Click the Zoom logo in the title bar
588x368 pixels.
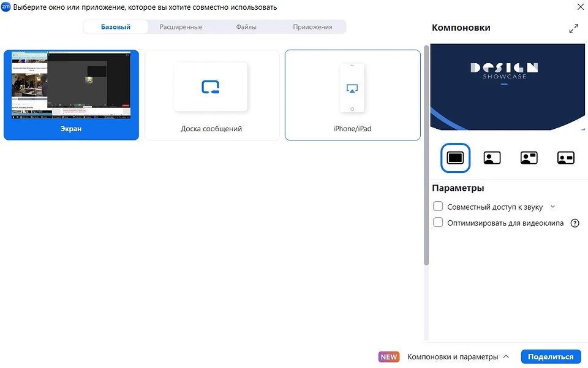(6, 7)
